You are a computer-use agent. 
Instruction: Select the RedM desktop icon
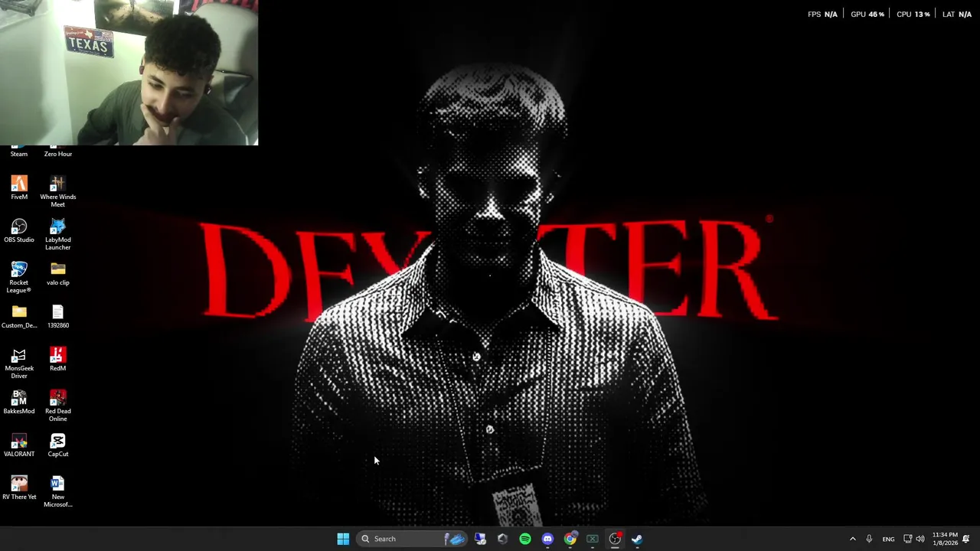pyautogui.click(x=57, y=359)
